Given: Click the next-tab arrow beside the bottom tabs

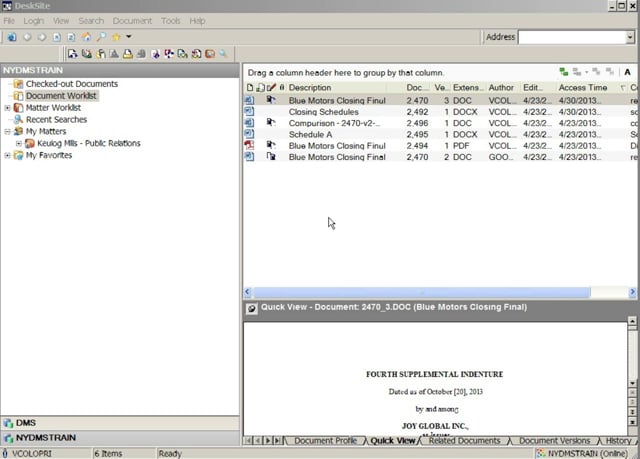Looking at the screenshot, I should [x=268, y=441].
